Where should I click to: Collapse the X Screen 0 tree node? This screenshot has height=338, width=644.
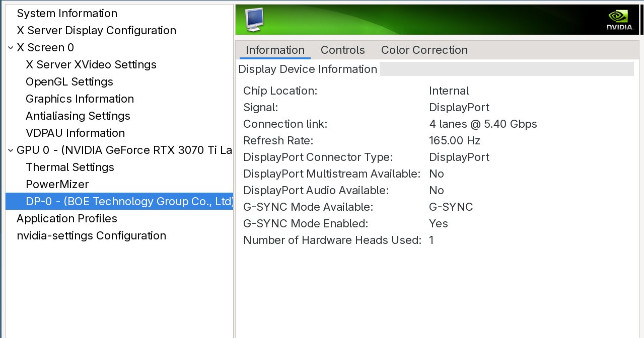[x=11, y=48]
